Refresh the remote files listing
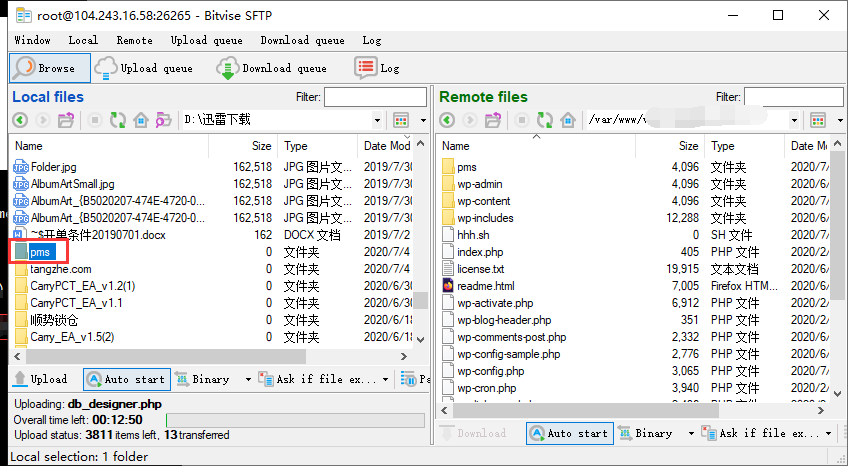 pos(545,120)
